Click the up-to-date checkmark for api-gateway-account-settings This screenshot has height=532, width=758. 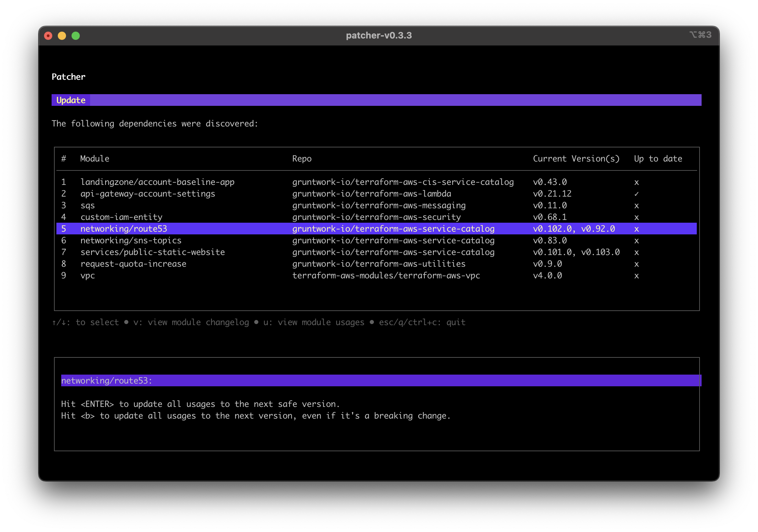[637, 193]
